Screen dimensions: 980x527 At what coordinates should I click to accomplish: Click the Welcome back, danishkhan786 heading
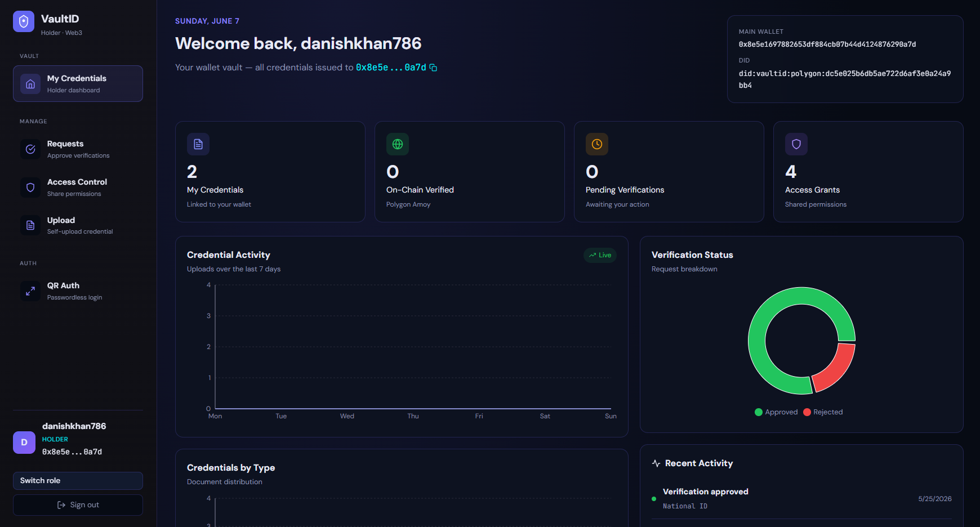299,43
